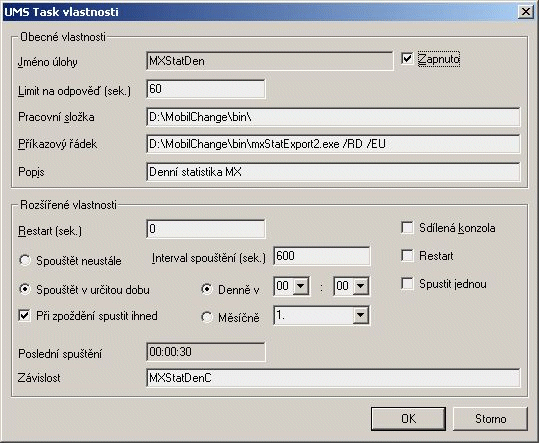Open the hours dropdown for daily time
Image resolution: width=539 pixels, height=443 pixels.
(x=301, y=286)
